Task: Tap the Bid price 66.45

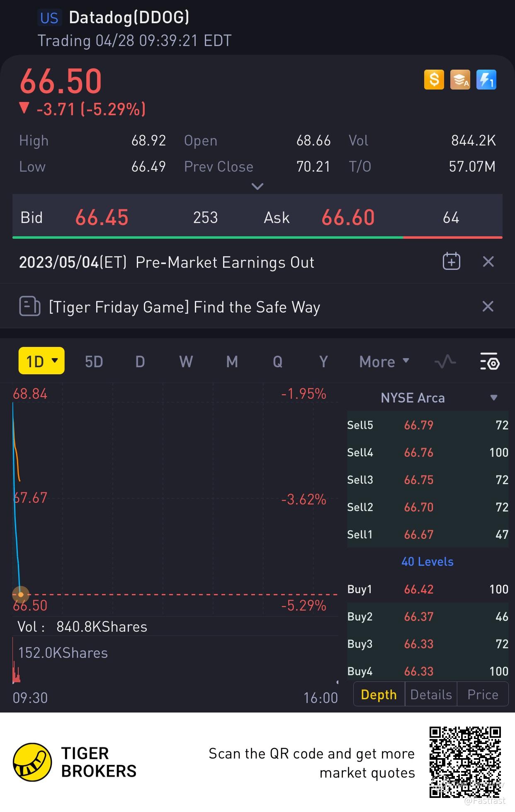Action: click(102, 218)
